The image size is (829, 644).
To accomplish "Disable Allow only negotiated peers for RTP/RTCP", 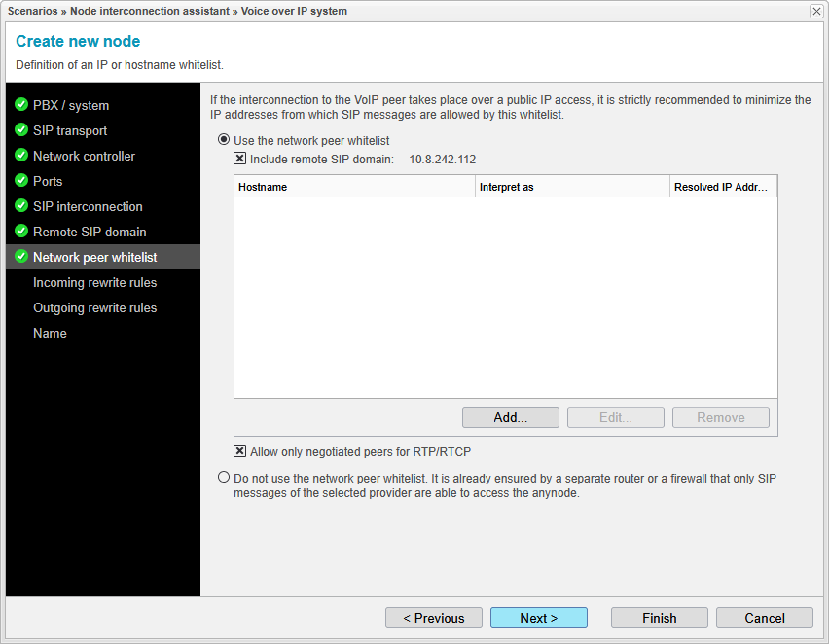I will 239,450.
